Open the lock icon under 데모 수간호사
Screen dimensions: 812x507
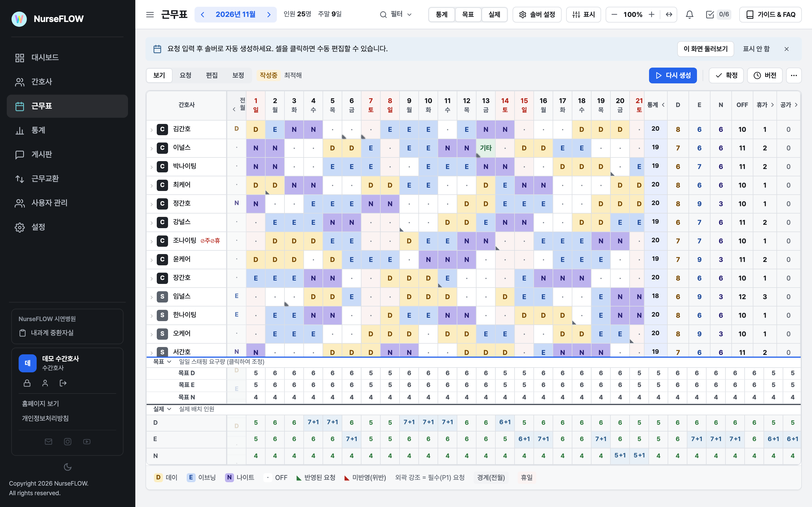tap(27, 383)
